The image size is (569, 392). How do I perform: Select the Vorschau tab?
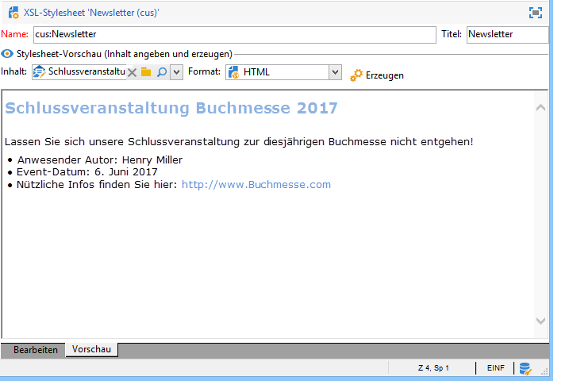tap(91, 349)
